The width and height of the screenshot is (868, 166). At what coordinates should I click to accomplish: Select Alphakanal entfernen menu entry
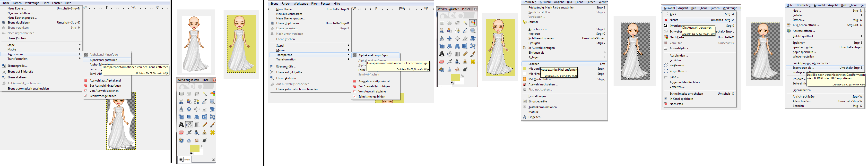(103, 60)
